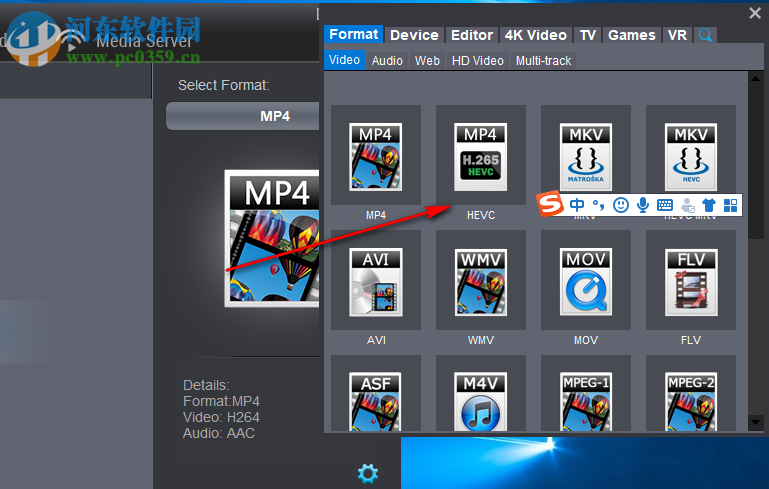Click the Sogou account user icon
The width and height of the screenshot is (769, 489).
[688, 205]
